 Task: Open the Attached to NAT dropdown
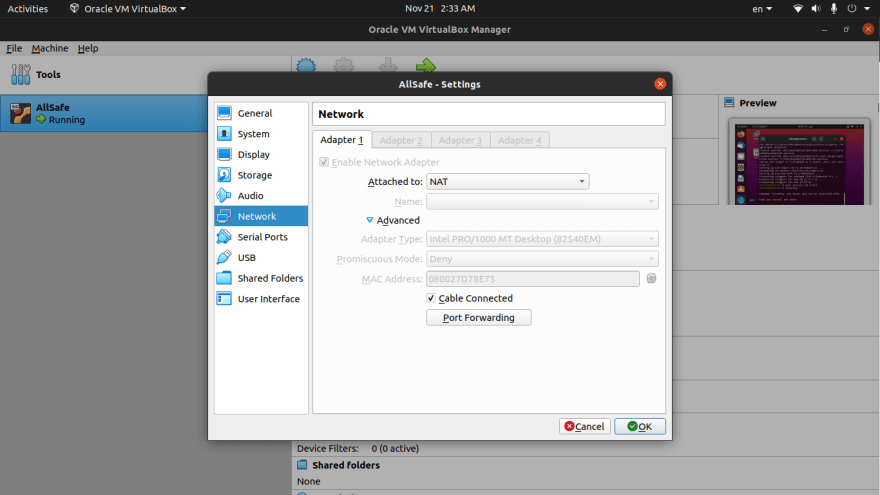[x=507, y=181]
